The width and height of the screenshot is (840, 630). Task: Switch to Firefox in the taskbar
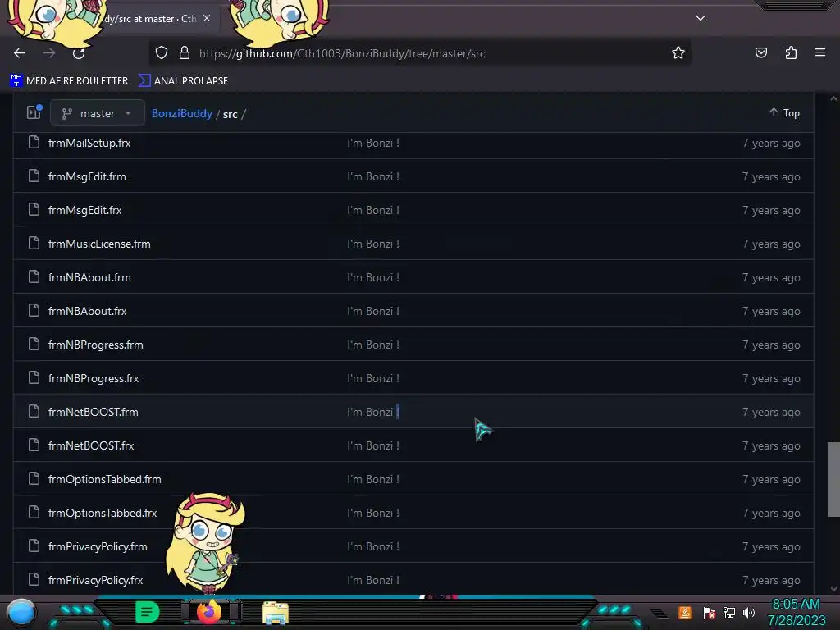(209, 612)
